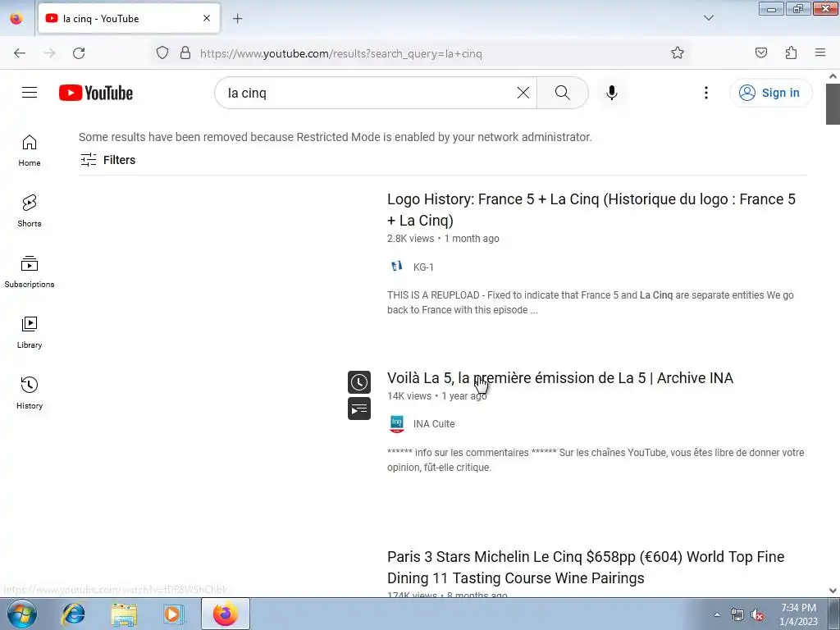The width and height of the screenshot is (840, 630).
Task: Run search with magnifier button
Action: (x=562, y=93)
